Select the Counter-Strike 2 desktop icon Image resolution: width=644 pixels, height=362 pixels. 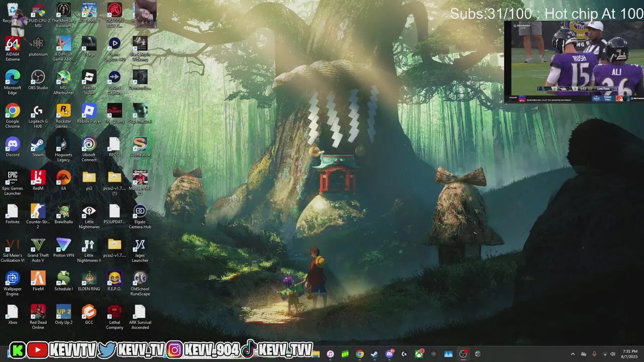pos(38,217)
